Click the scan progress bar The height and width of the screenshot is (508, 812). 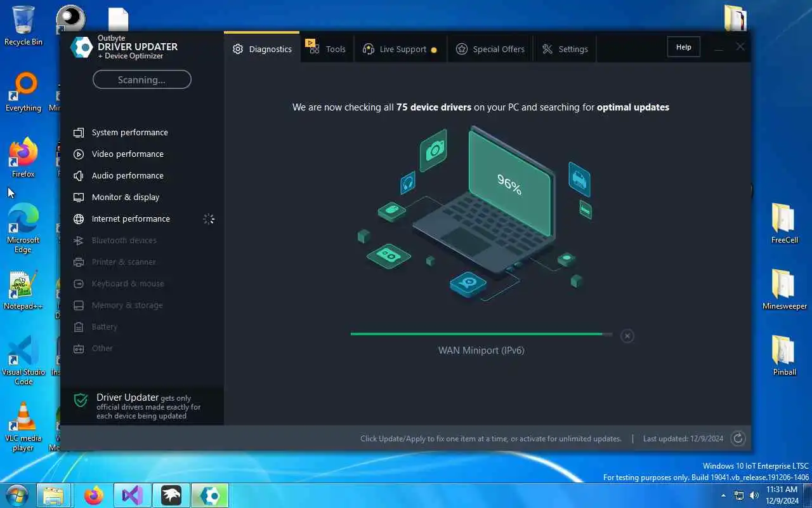pyautogui.click(x=481, y=334)
